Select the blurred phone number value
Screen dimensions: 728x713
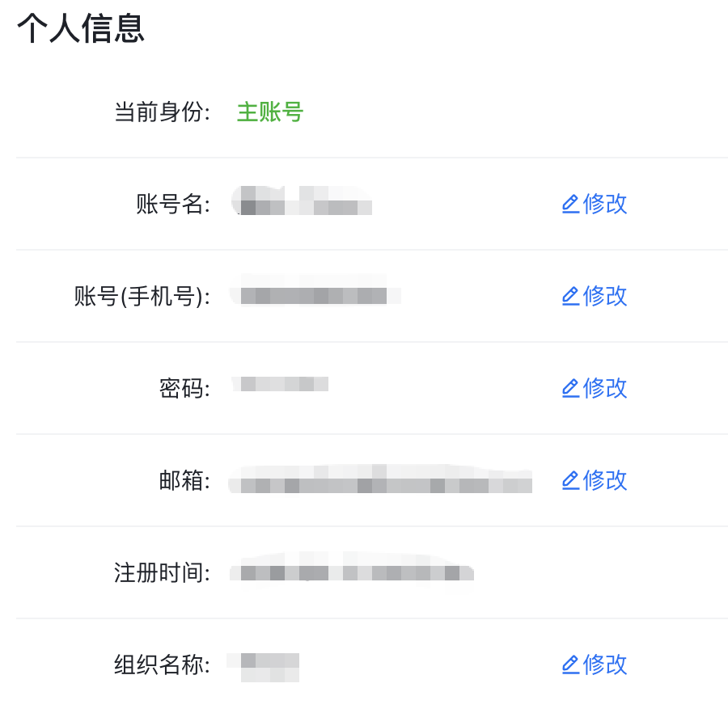point(314,294)
